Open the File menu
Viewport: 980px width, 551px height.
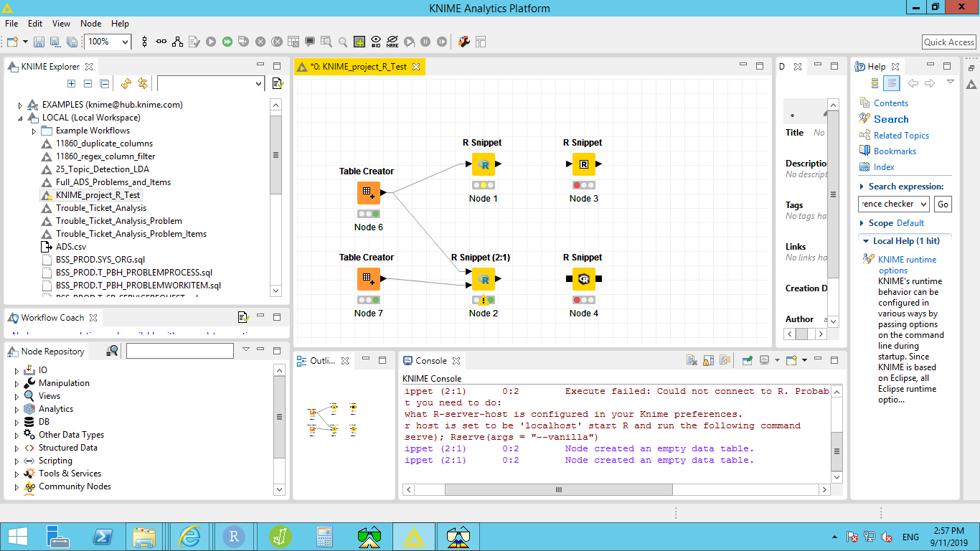pyautogui.click(x=11, y=24)
